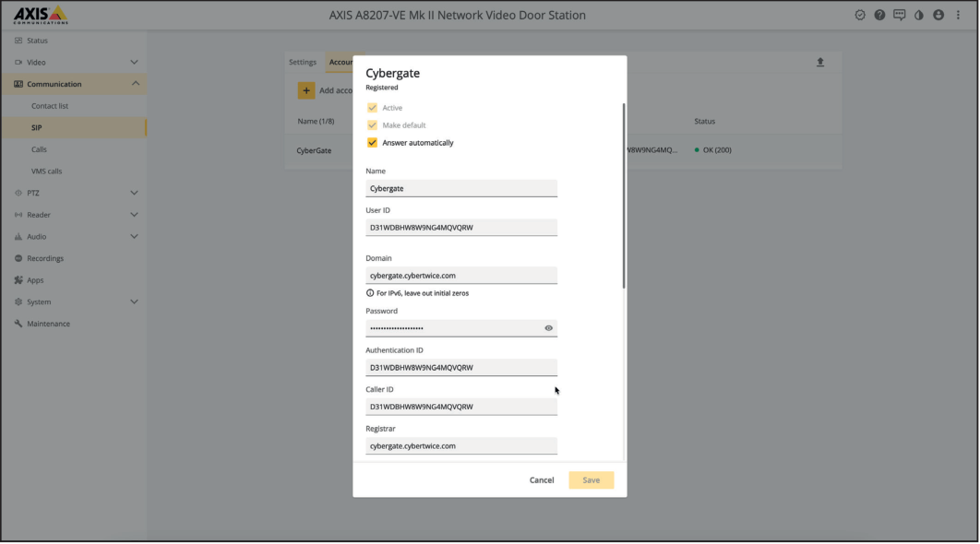Uncheck the Answer automatically checkbox

pos(373,143)
